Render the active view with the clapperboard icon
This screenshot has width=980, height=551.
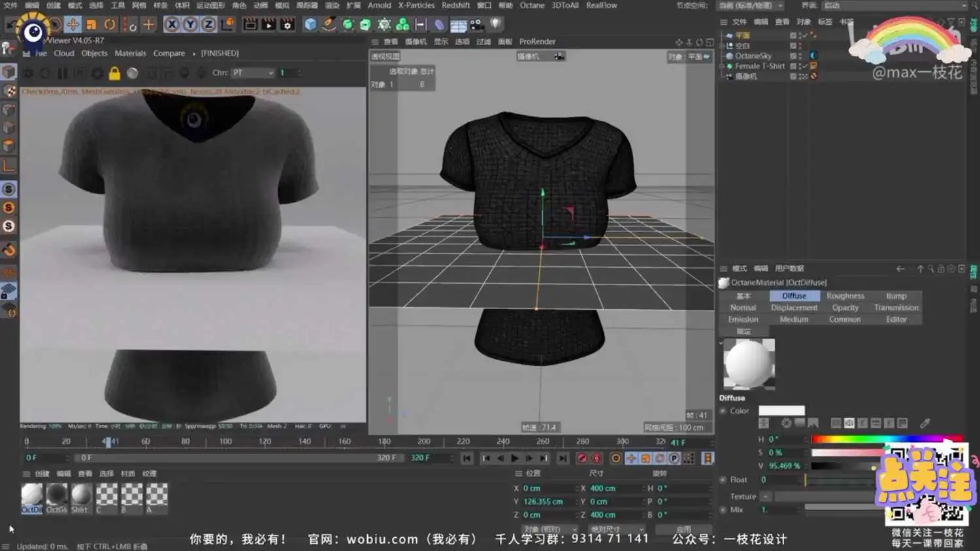coord(250,24)
